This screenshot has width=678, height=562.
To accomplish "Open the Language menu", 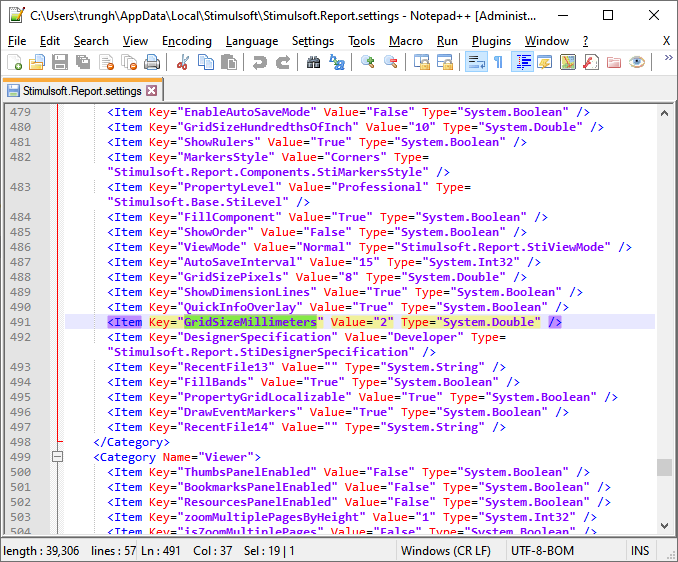I will pyautogui.click(x=252, y=41).
